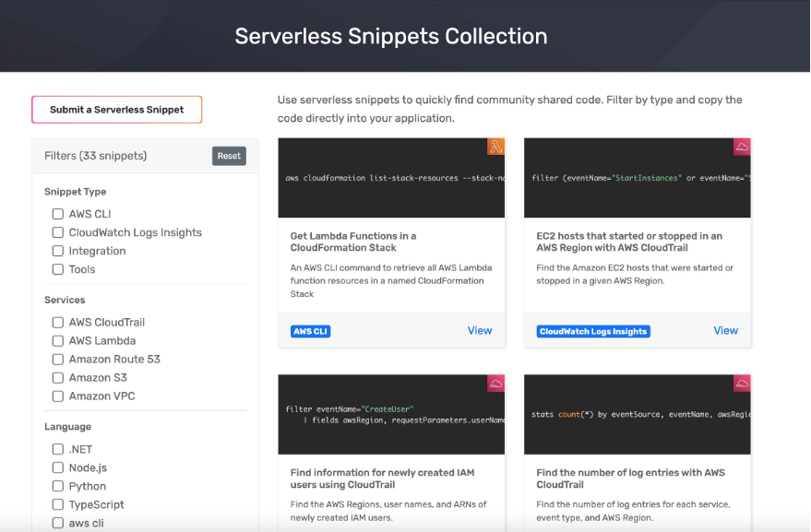Enable Amazon Route 53 filter

coord(58,360)
